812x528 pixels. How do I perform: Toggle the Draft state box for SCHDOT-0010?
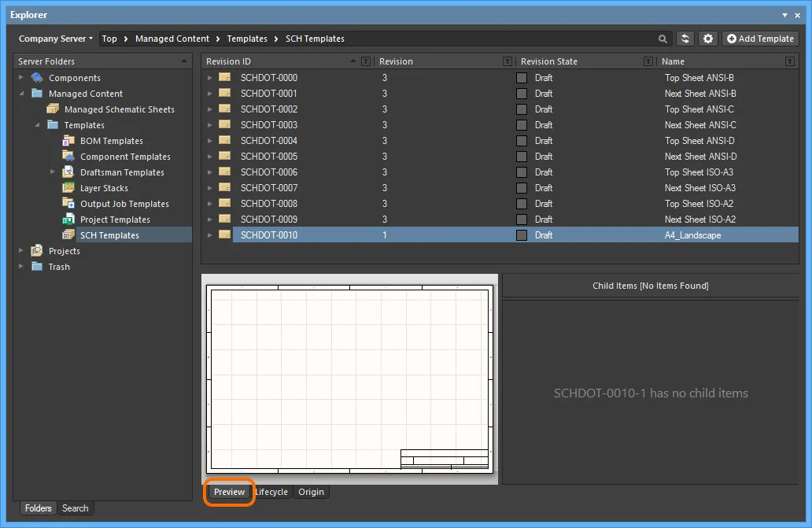[x=522, y=235]
